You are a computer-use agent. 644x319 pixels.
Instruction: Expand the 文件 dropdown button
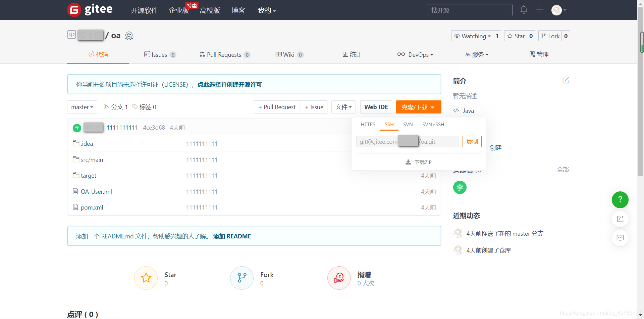click(x=344, y=107)
